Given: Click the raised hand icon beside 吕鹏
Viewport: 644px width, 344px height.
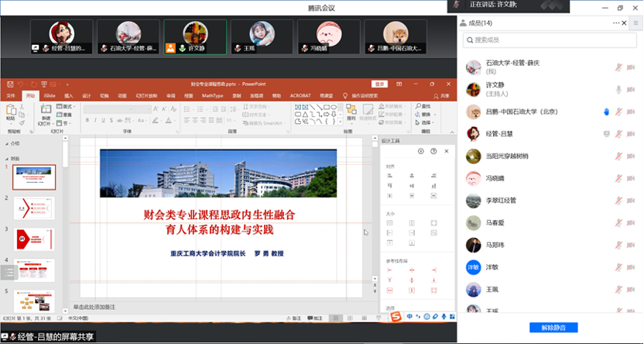Looking at the screenshot, I should pos(606,112).
